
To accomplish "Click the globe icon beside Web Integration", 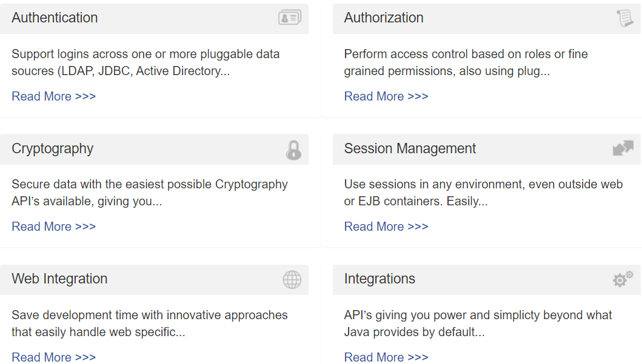I will pos(292,280).
